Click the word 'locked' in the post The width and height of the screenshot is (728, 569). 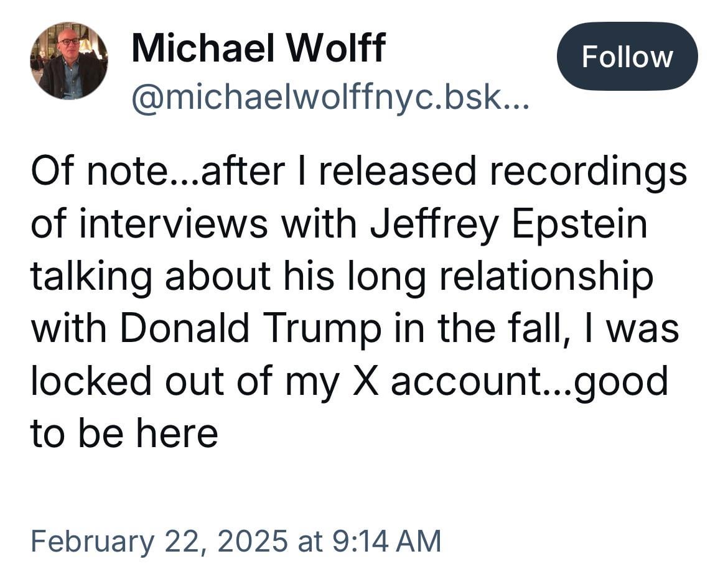click(x=91, y=379)
